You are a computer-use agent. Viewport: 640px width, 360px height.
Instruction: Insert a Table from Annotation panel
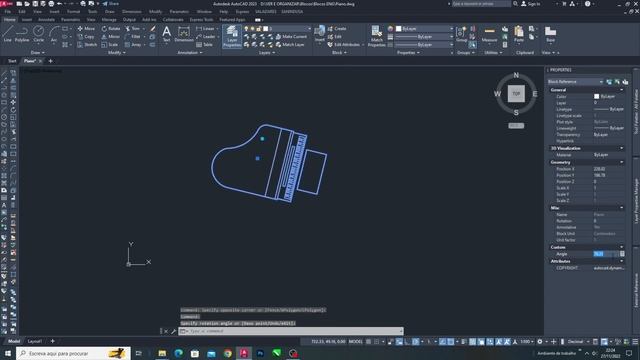[x=204, y=44]
